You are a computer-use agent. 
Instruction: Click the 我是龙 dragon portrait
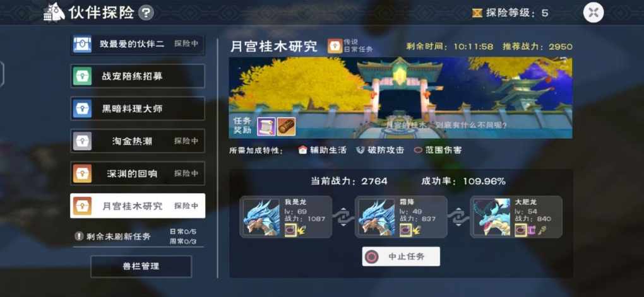[261, 217]
